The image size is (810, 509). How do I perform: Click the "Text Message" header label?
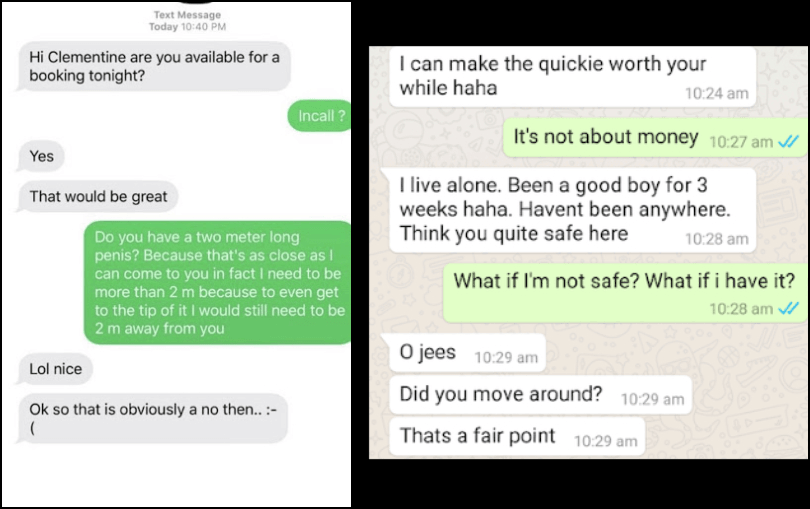(187, 14)
